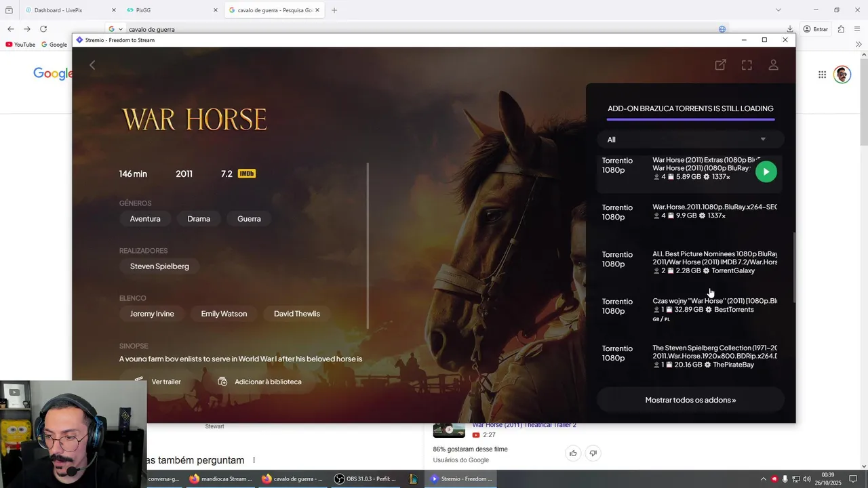The image size is (868, 488).
Task: Open Google account avatar
Action: pos(842,75)
